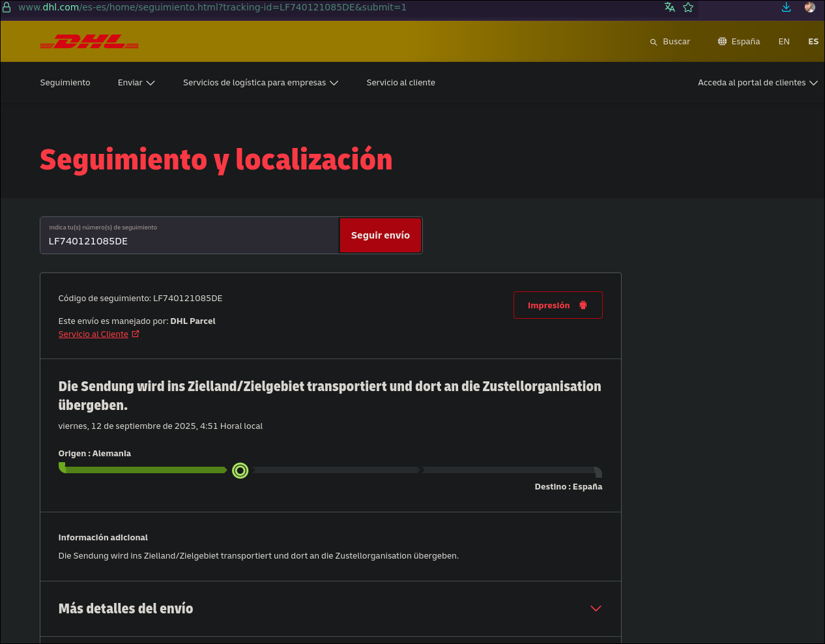This screenshot has width=825, height=644.
Task: Click the search magnifier icon
Action: tap(654, 42)
